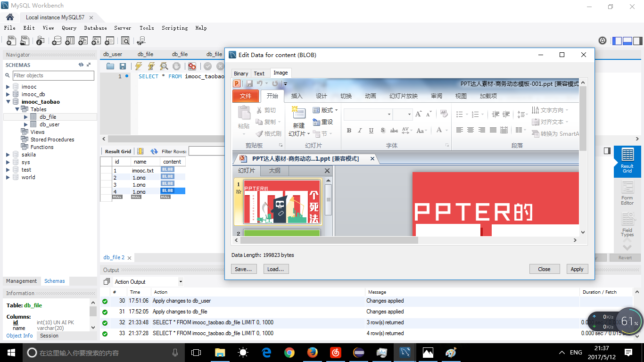Click Apply in the Edit Data dialog
The height and width of the screenshot is (362, 644).
577,269
